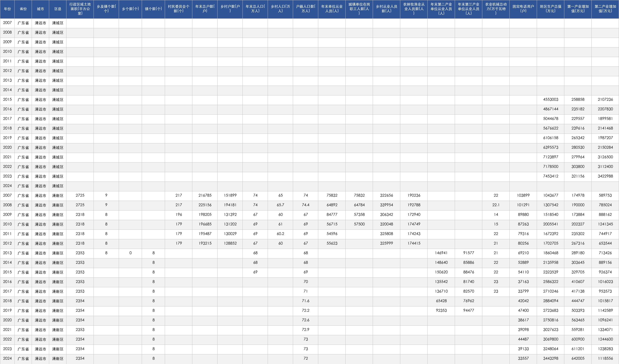Select the 村民委员会个数(个) header cell

point(179,9)
